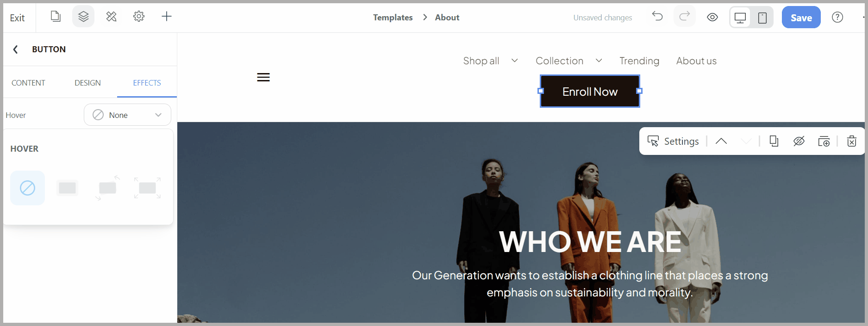868x326 pixels.
Task: Click the plus add element icon
Action: click(x=167, y=17)
